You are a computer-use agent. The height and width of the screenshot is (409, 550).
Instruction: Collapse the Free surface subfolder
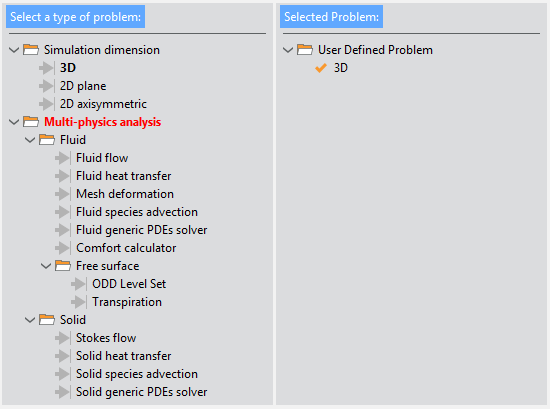(46, 266)
